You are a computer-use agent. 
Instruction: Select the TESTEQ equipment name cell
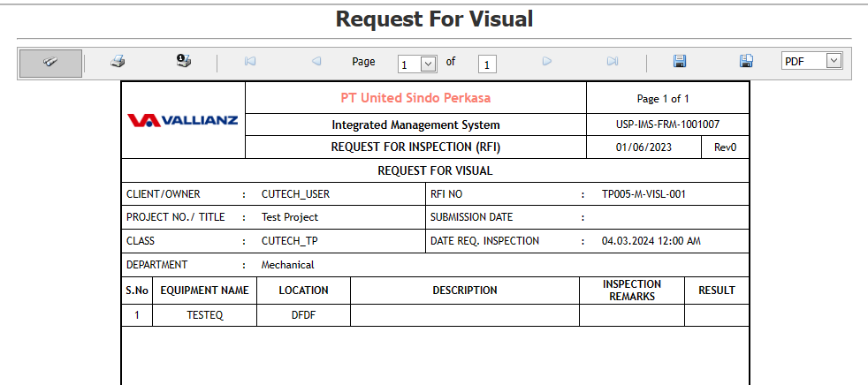point(204,315)
